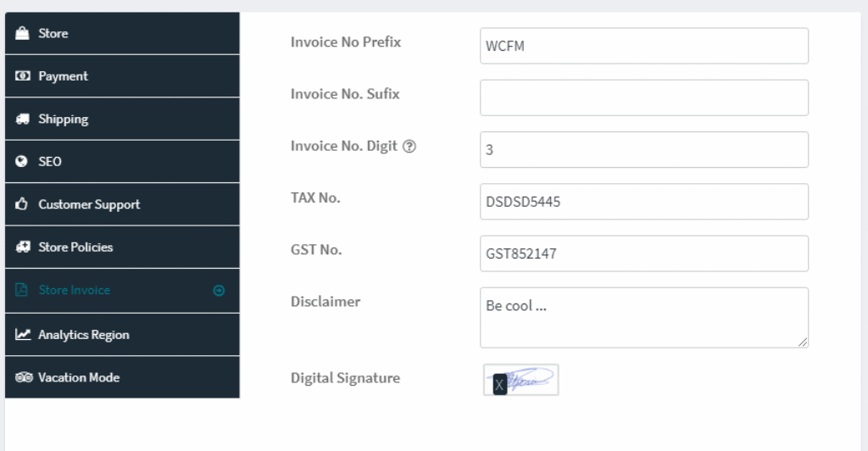This screenshot has height=451, width=868.
Task: Open the Store Invoice settings tab
Action: click(x=75, y=290)
